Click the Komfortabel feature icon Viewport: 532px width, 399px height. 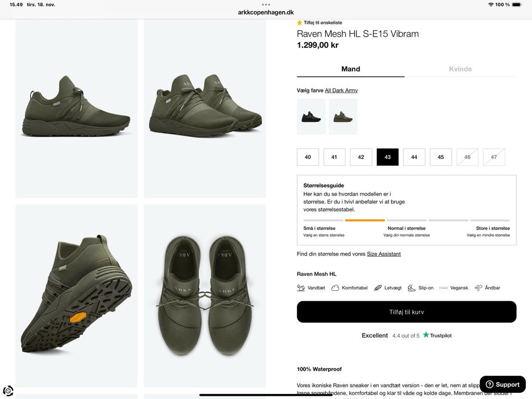[x=335, y=288]
